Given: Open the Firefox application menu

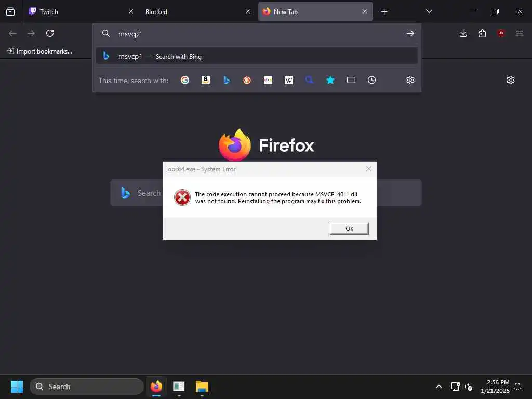Looking at the screenshot, I should pos(520,33).
